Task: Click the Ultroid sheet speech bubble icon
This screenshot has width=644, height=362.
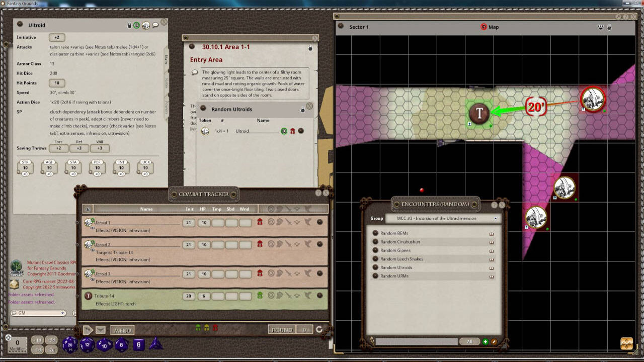Action: coord(155,25)
